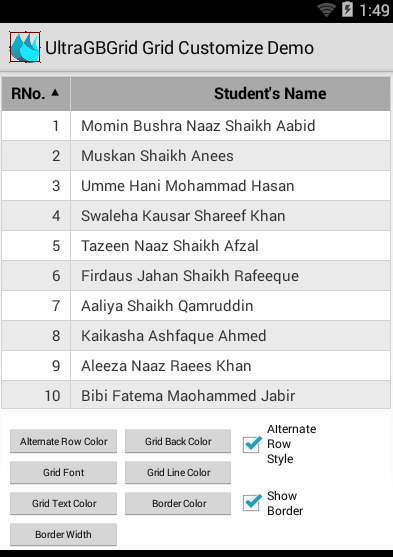Tap the clock in the status bar
393x557 pixels.
pyautogui.click(x=375, y=10)
